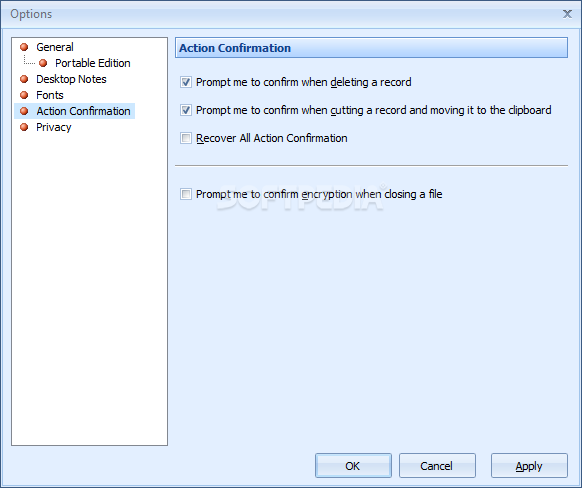Click the Cancel button
Screen dimensions: 582x488
click(437, 466)
